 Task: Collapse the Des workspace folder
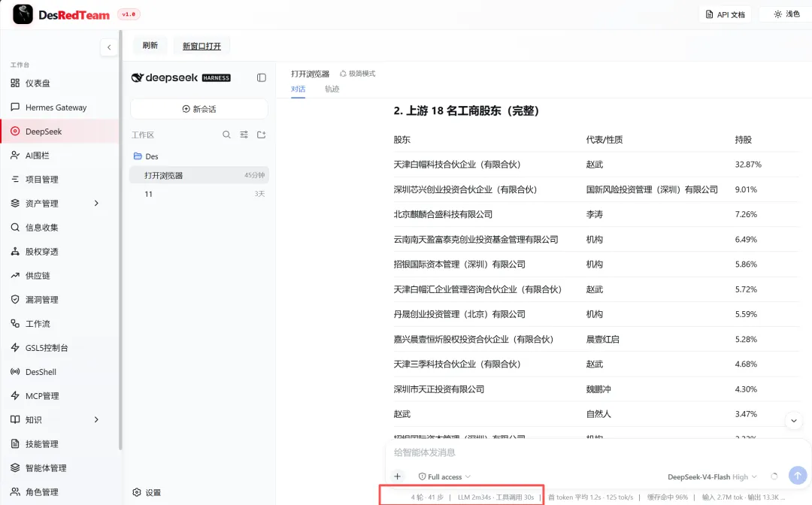coord(146,156)
